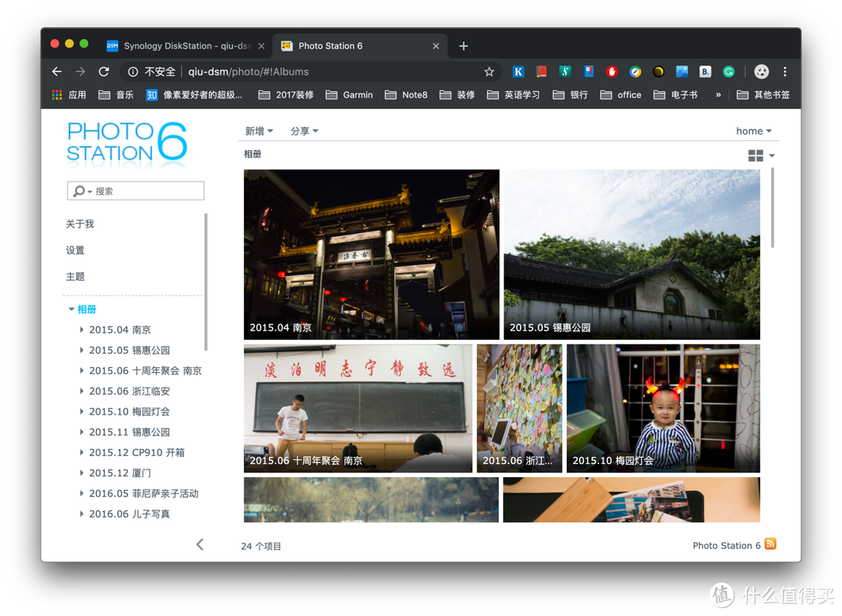Viewport: 842px width, 616px height.
Task: Open the 2015.10 梅园灯会 album thumbnail
Action: [x=663, y=408]
